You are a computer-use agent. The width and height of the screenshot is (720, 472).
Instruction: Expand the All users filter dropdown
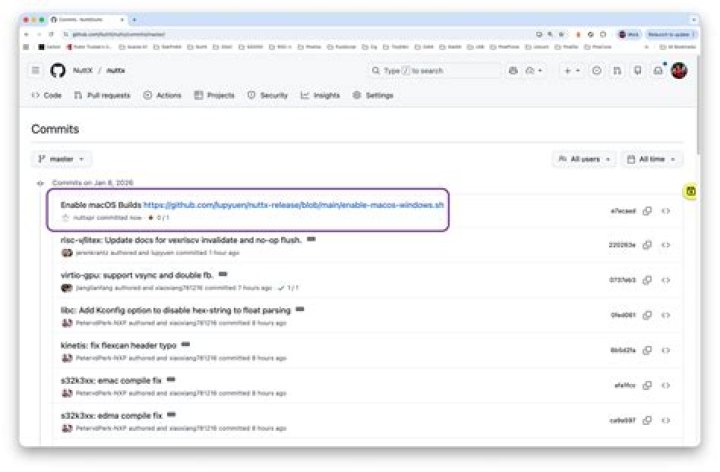[584, 159]
